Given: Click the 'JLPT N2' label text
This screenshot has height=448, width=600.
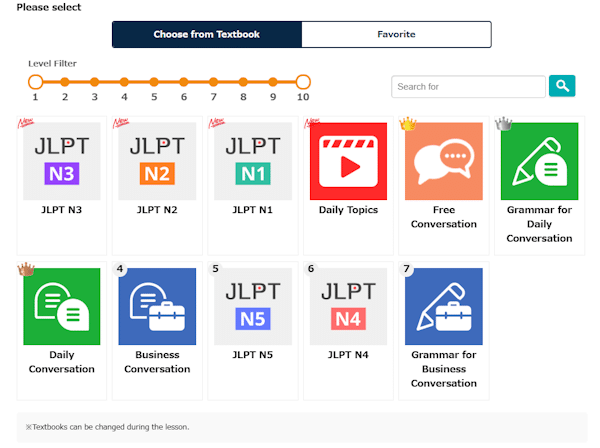Looking at the screenshot, I should click(x=157, y=210).
